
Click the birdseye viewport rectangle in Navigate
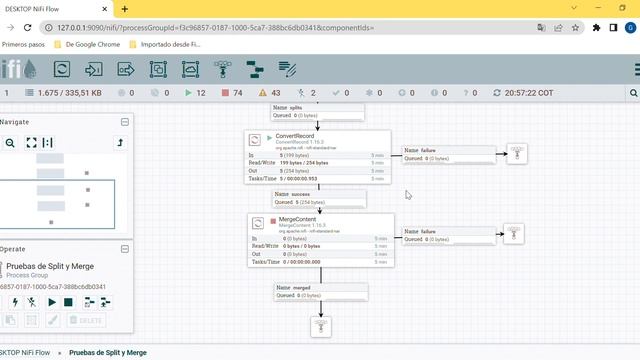point(57,204)
